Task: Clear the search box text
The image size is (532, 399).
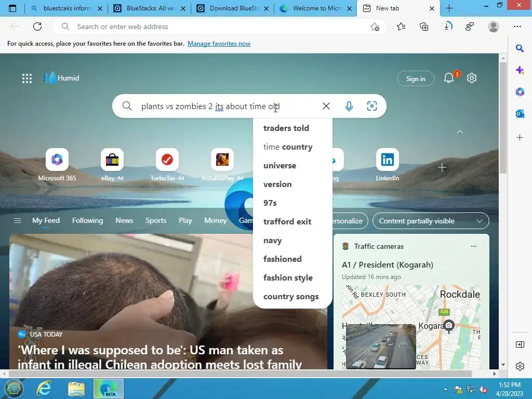Action: pos(326,106)
